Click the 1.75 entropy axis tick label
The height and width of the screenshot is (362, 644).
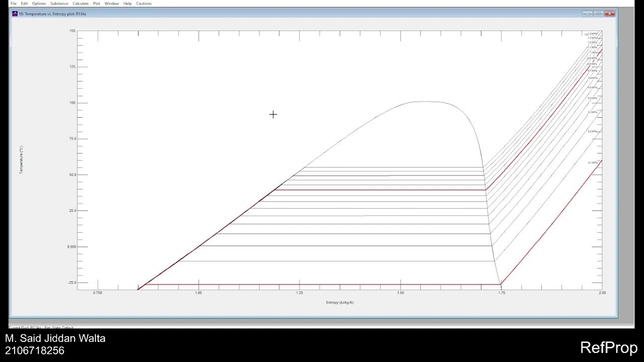coord(501,293)
